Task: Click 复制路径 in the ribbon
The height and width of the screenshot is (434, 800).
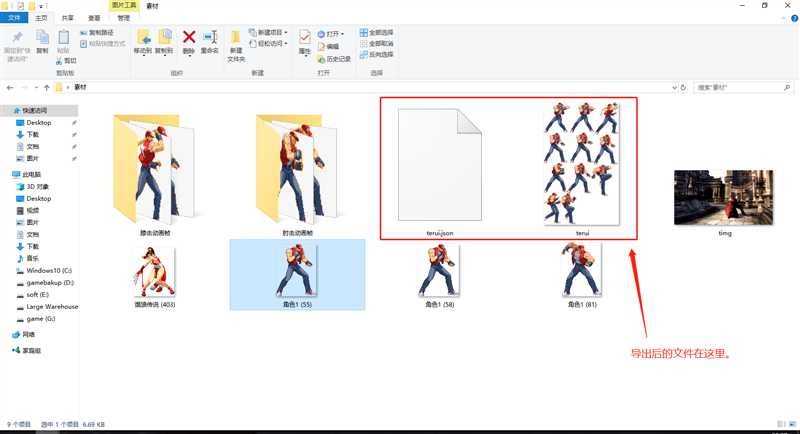Action: point(96,33)
